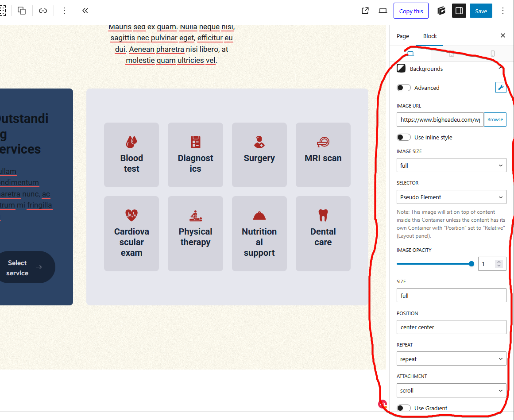Select the mobile device tab icon
This screenshot has width=514, height=420.
492,54
